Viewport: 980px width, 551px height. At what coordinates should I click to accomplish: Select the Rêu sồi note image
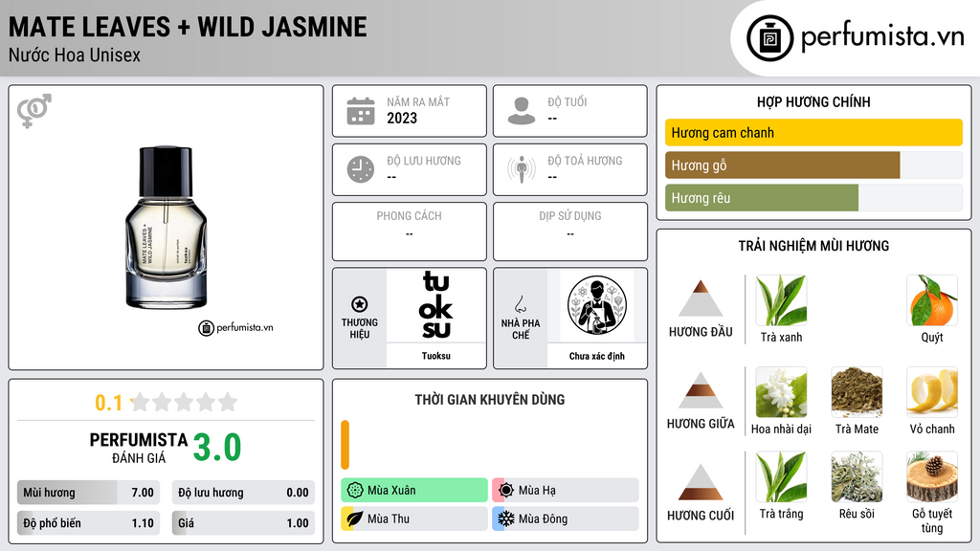857,477
